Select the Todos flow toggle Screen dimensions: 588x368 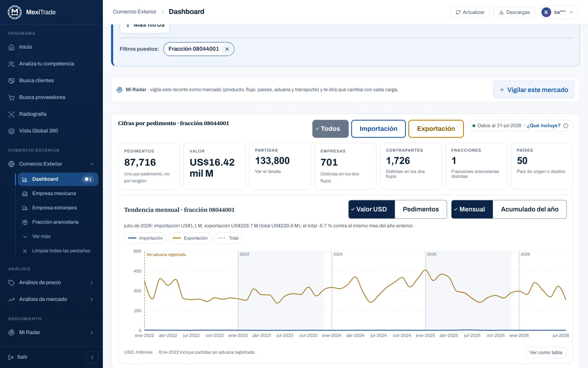[330, 129]
